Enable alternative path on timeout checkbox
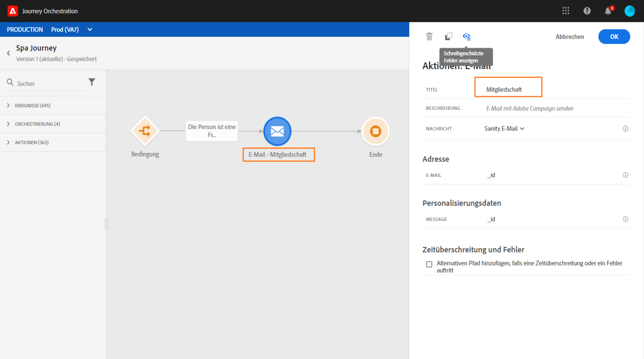 (429, 264)
